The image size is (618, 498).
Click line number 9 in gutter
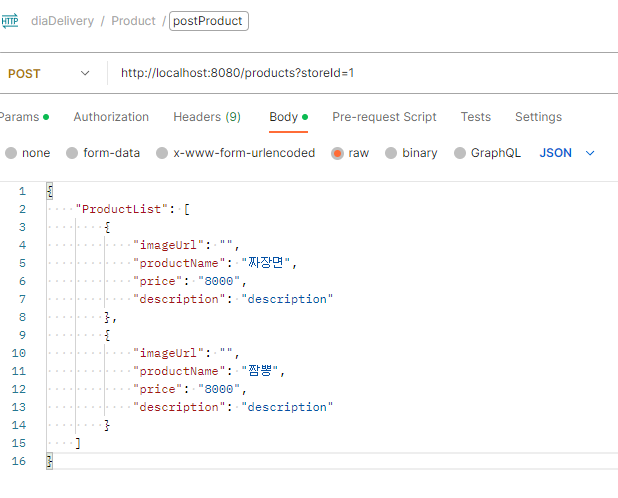click(22, 335)
